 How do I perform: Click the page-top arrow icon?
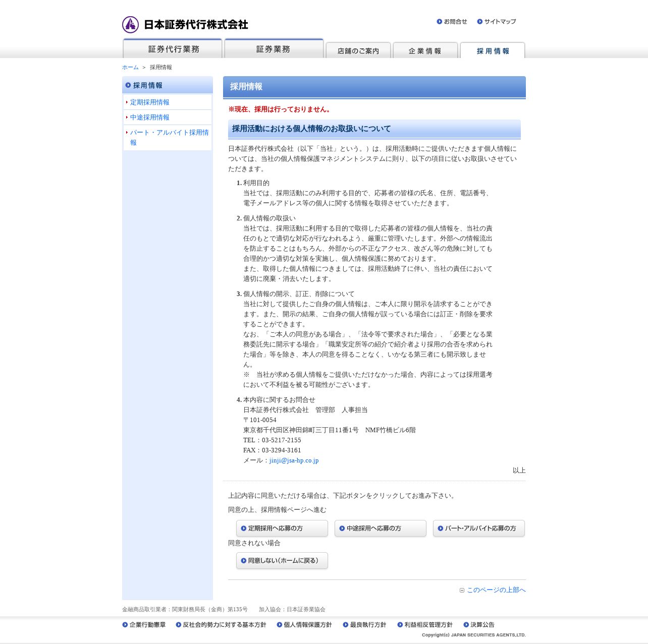pyautogui.click(x=462, y=590)
